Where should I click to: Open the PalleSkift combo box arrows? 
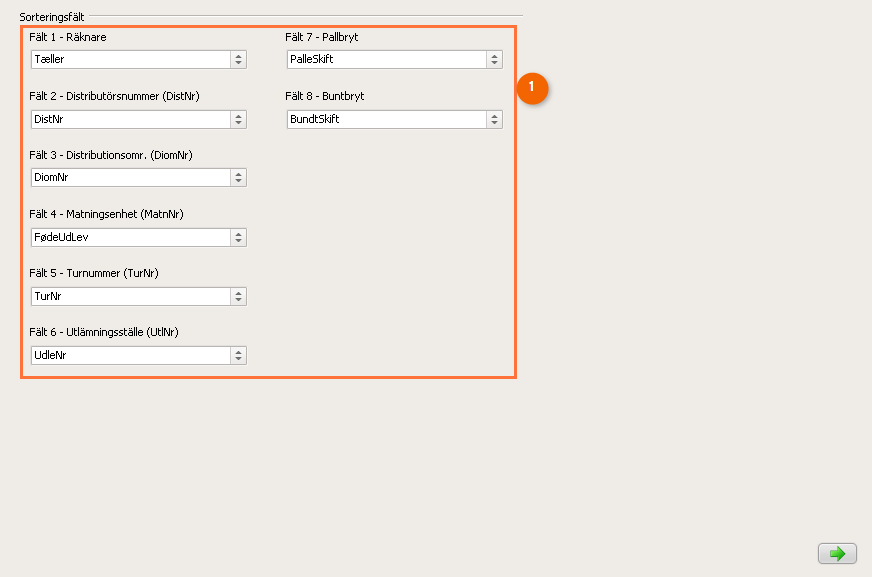click(494, 59)
